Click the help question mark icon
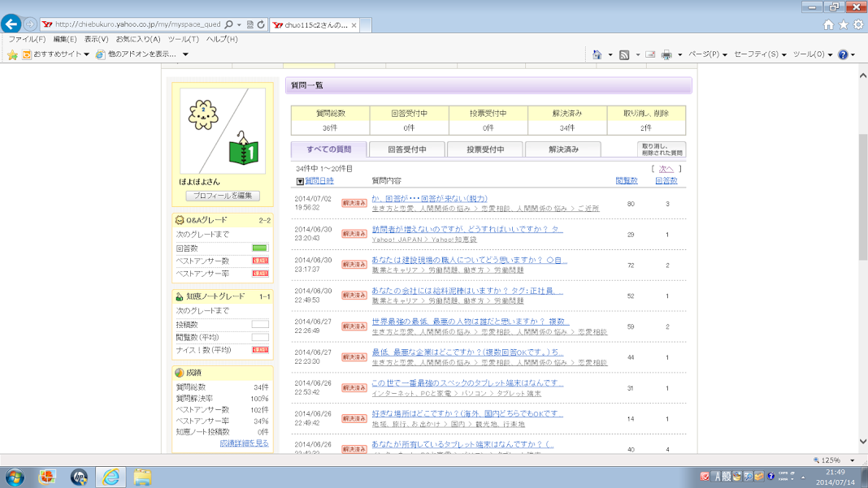This screenshot has height=488, width=868. pyautogui.click(x=843, y=54)
